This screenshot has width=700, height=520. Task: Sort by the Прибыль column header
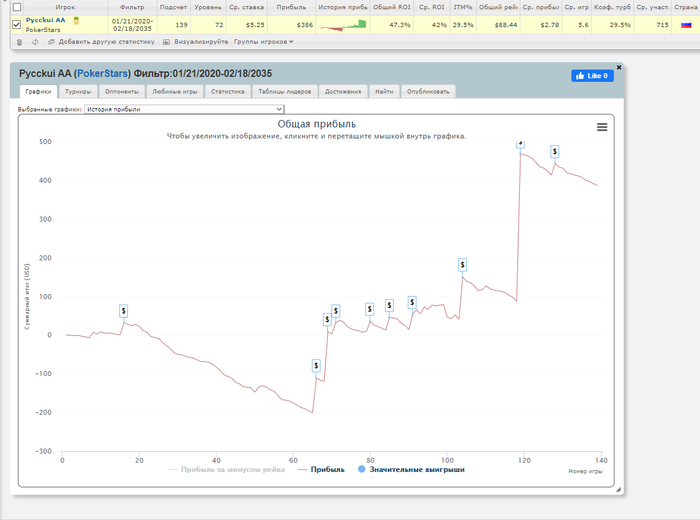coord(291,7)
